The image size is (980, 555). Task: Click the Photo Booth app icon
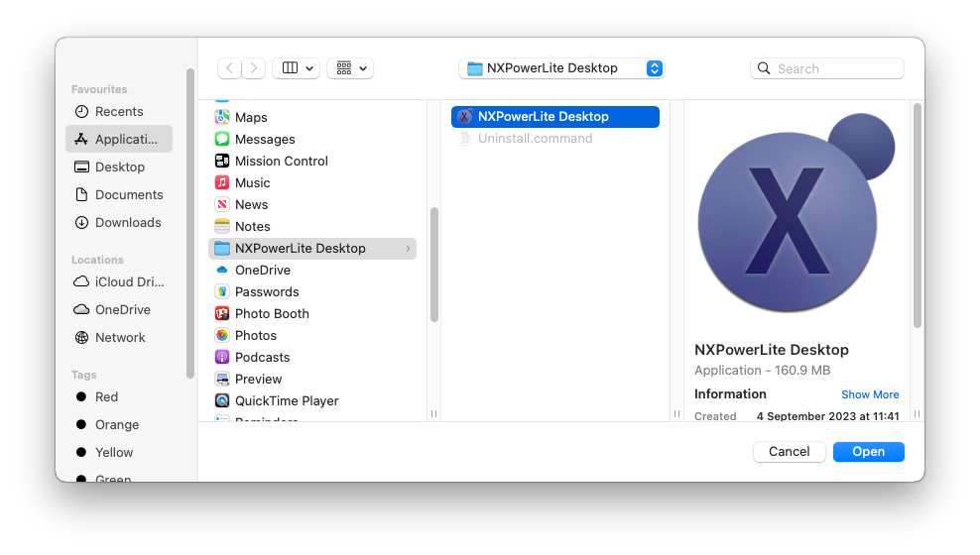point(222,314)
